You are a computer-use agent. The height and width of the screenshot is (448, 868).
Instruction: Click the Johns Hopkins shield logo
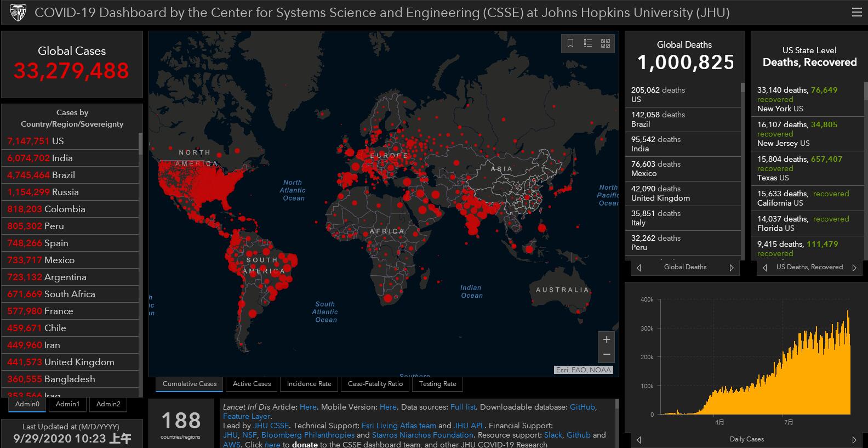tap(18, 13)
